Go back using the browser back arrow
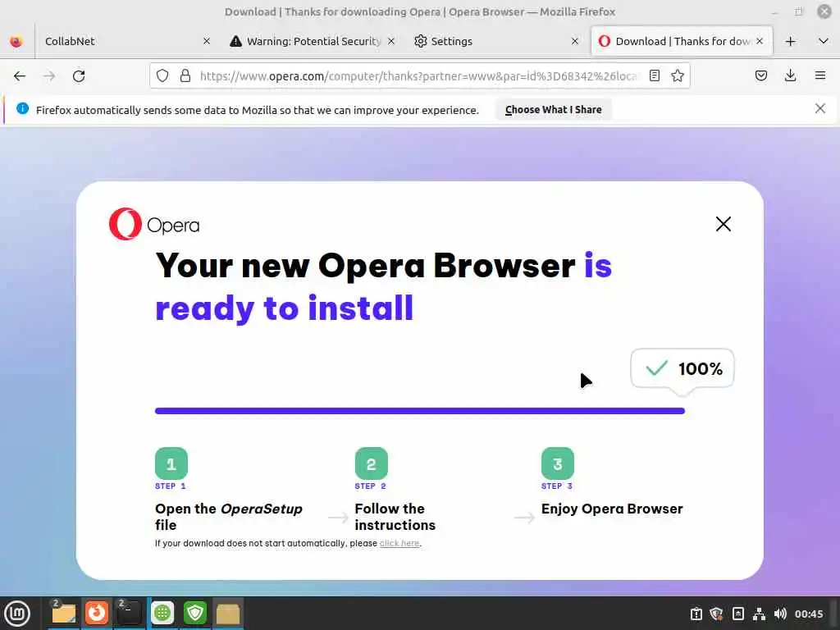 (x=20, y=76)
